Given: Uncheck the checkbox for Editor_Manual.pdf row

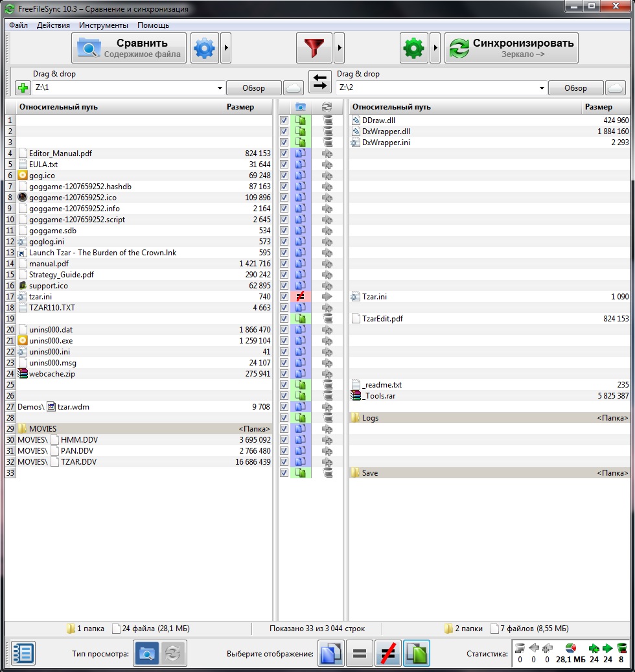Looking at the screenshot, I should click(x=284, y=154).
